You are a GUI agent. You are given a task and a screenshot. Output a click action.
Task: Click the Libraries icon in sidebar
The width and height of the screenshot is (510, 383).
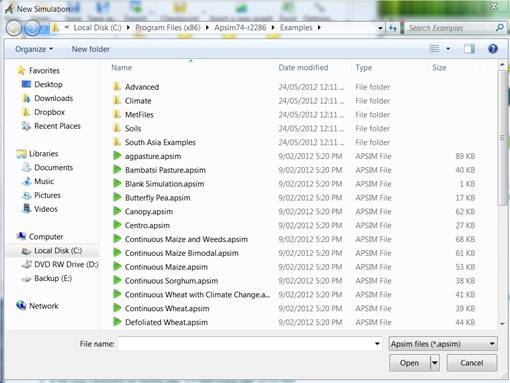point(21,154)
